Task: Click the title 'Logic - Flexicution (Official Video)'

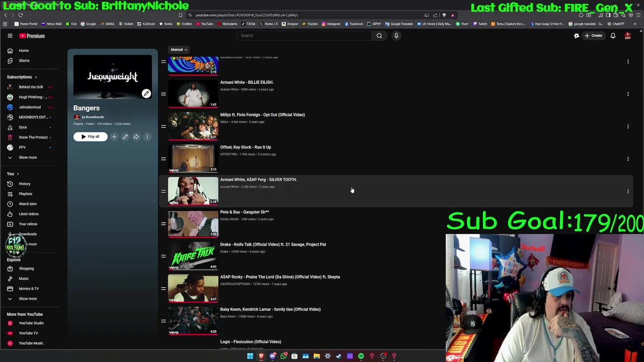Action: click(x=251, y=342)
